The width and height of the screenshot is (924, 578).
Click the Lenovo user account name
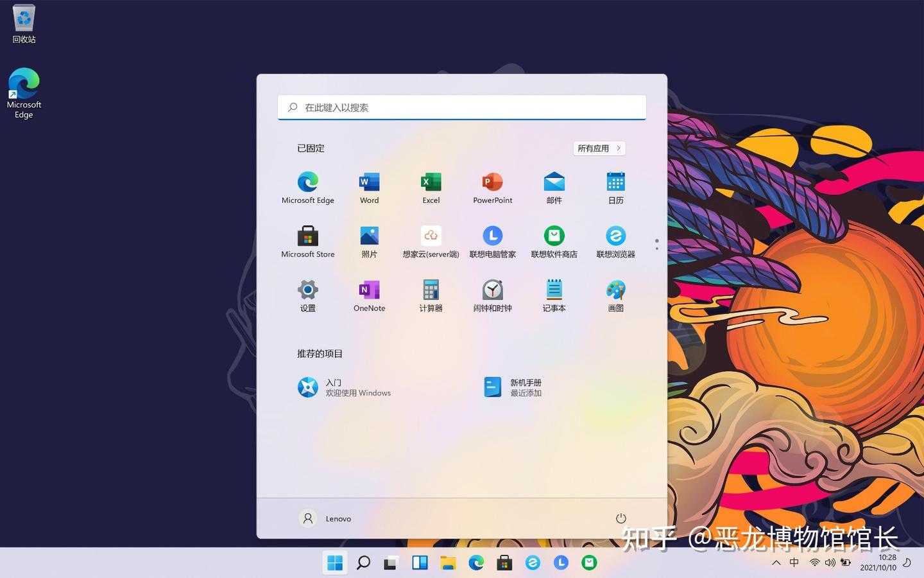(338, 518)
